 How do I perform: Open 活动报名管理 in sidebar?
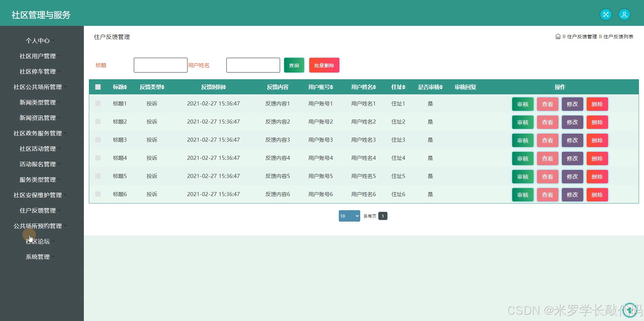tap(40, 164)
